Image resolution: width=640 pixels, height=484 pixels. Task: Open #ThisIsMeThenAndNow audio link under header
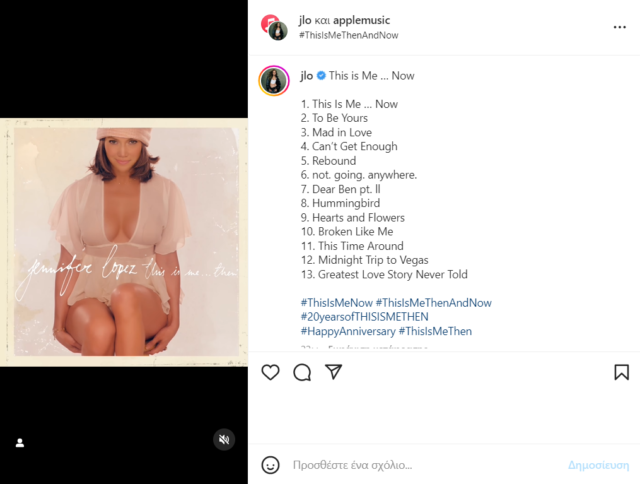(x=349, y=35)
